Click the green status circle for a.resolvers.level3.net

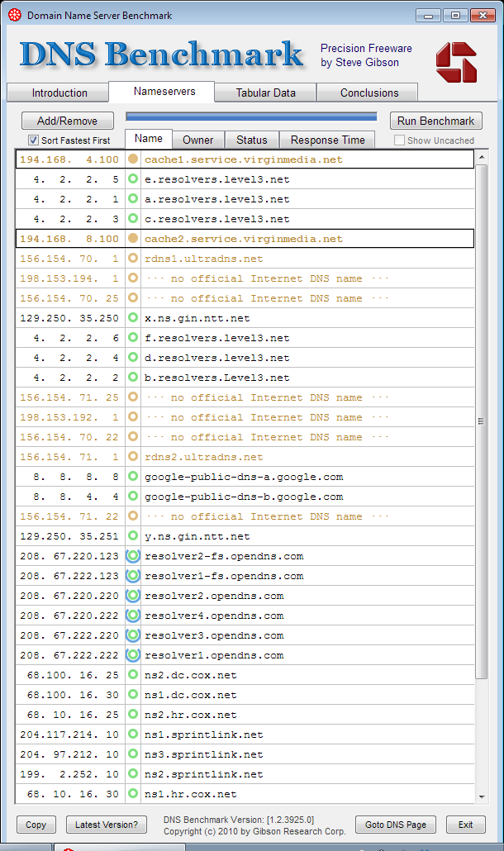(x=133, y=198)
